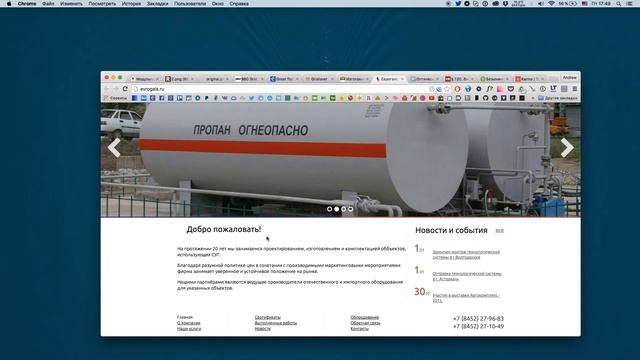Click the 'Добро пожаловать!' heading
Viewport: 640px width, 360px height.
[224, 229]
